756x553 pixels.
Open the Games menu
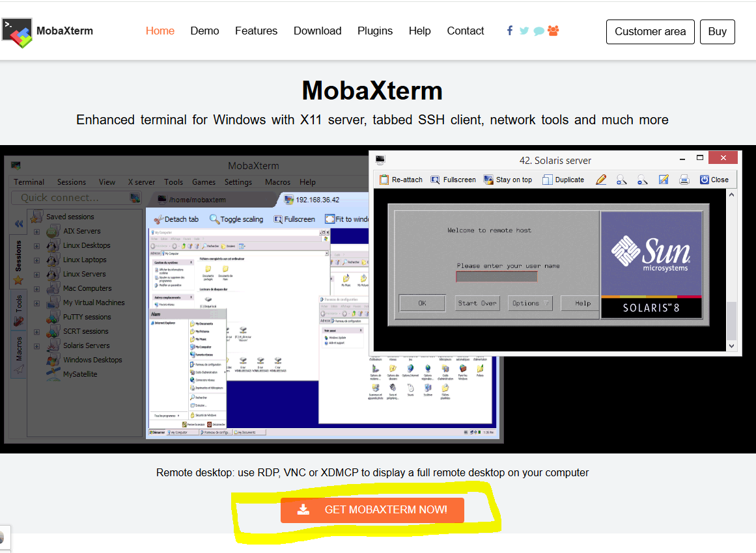click(203, 182)
